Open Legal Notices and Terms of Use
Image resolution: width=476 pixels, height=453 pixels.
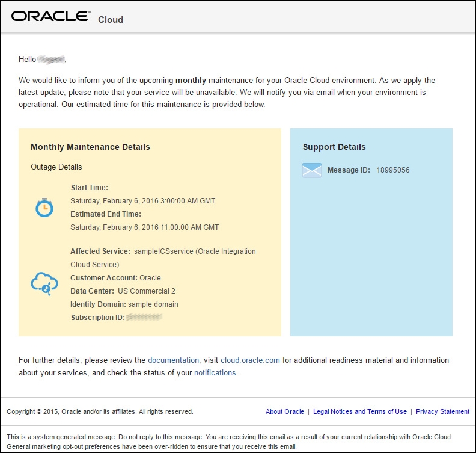(360, 411)
